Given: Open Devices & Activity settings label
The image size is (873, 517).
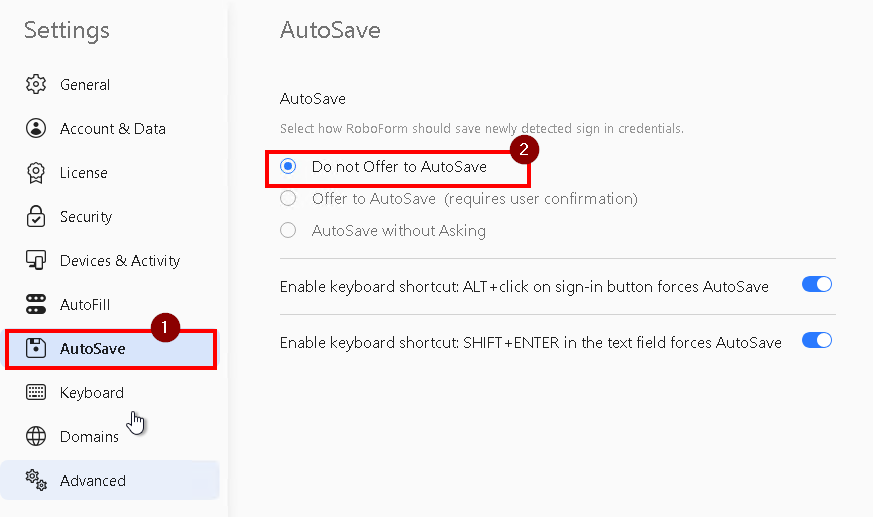Looking at the screenshot, I should pos(120,260).
